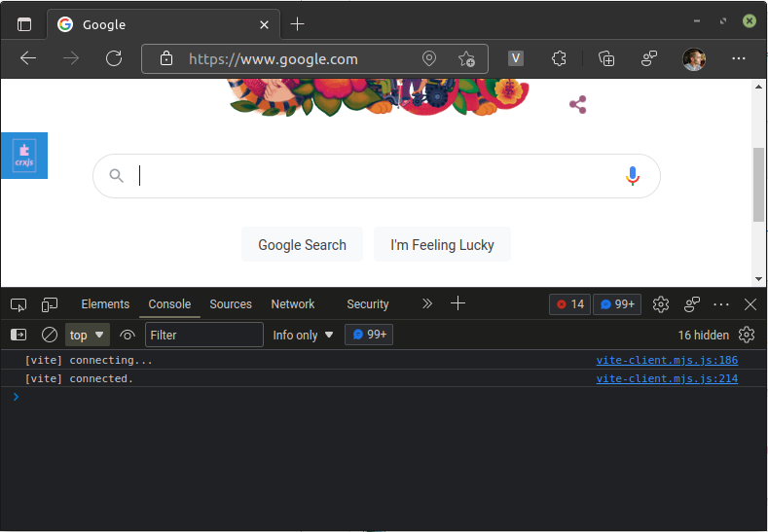Open DevTools settings gear
This screenshot has width=768, height=532.
point(661,304)
